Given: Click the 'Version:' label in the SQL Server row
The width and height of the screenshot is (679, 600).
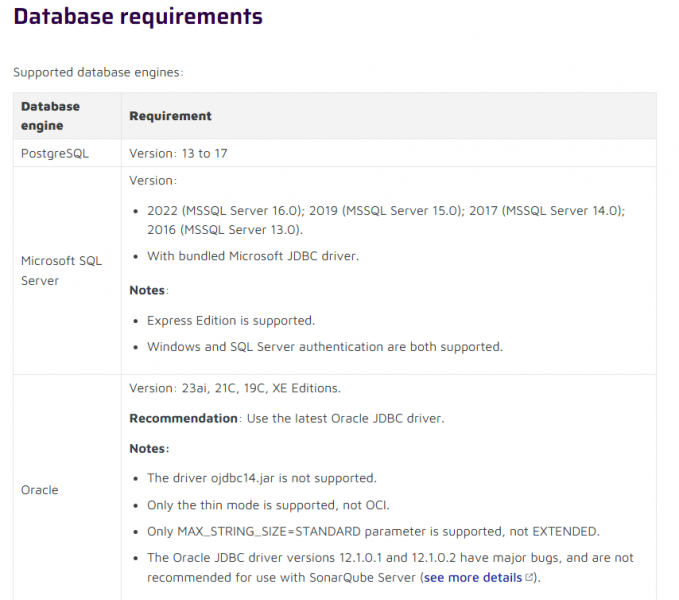Looking at the screenshot, I should click(x=153, y=181).
